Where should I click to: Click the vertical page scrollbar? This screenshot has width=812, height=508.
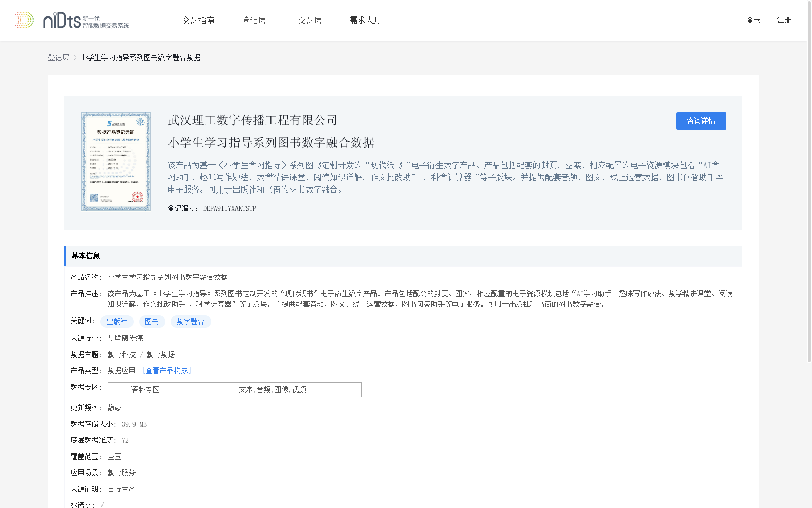coord(809,183)
